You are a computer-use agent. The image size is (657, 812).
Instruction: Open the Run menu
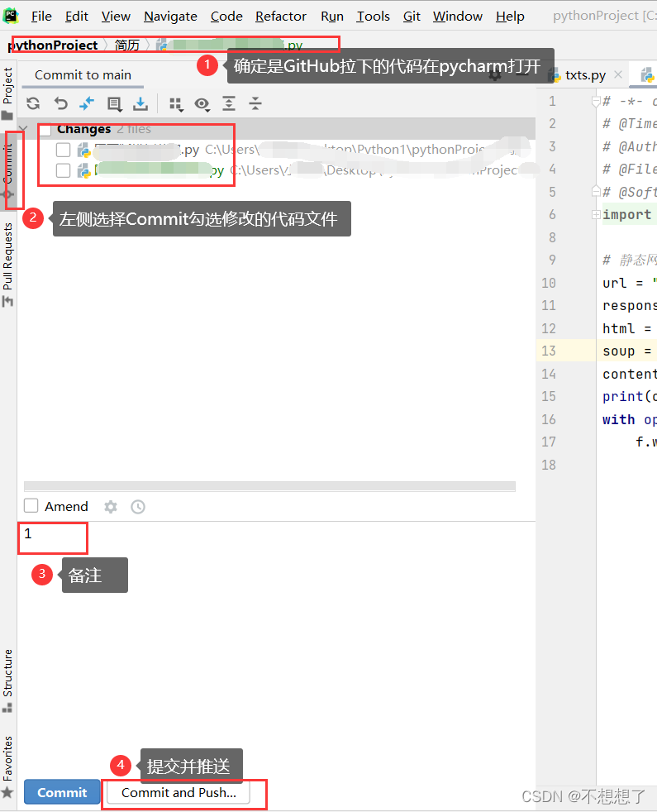pyautogui.click(x=332, y=17)
